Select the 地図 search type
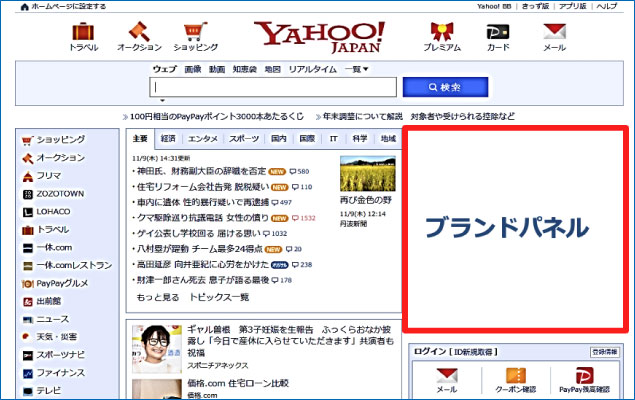This screenshot has height=400, width=635. [273, 69]
